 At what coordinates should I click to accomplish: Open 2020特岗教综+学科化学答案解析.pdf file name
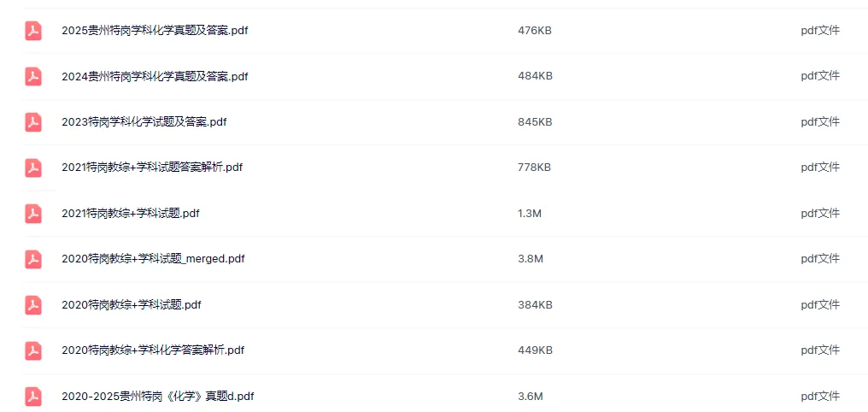pos(153,350)
